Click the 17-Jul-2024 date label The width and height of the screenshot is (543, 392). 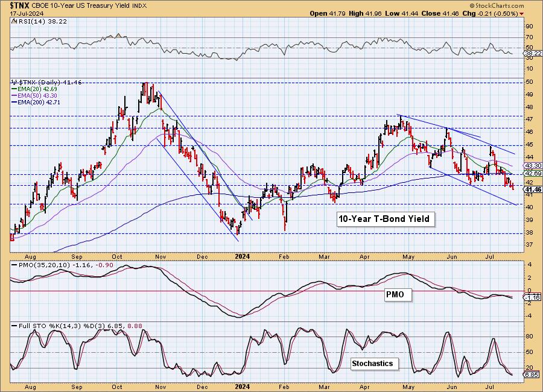(x=27, y=13)
